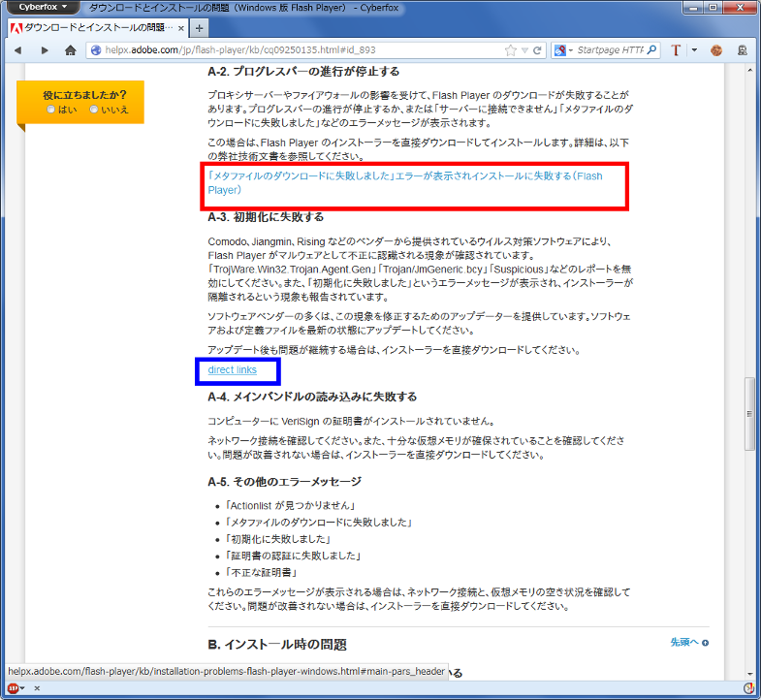
Task: Open the Cyberfox application menu
Action: click(x=43, y=7)
